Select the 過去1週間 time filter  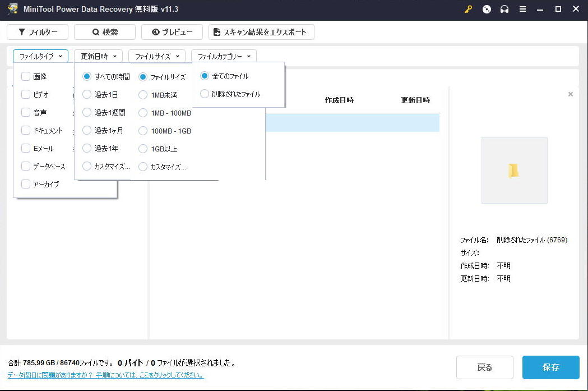click(87, 112)
